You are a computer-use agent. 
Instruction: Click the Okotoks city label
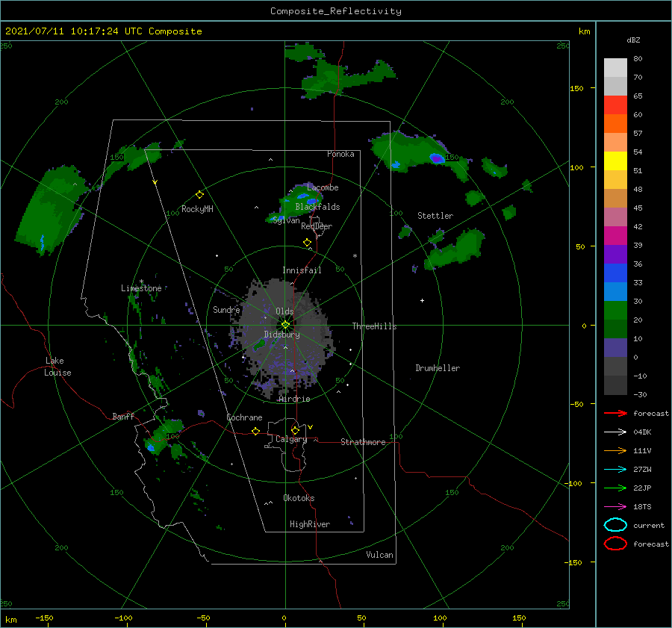(299, 498)
